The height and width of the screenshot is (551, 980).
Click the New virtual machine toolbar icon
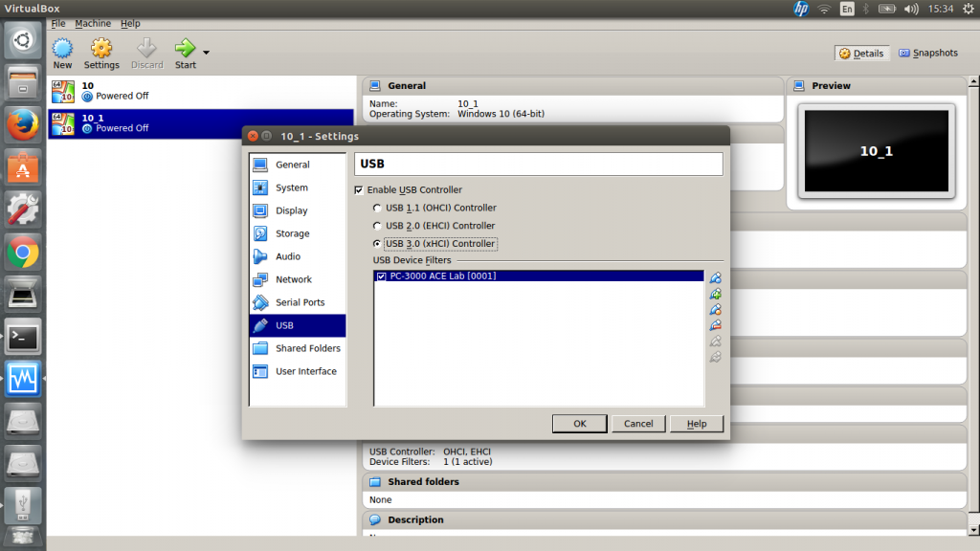tap(62, 53)
